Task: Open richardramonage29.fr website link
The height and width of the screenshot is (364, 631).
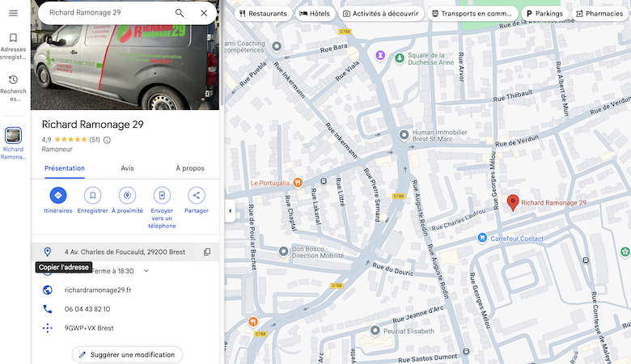Action: pos(98,290)
